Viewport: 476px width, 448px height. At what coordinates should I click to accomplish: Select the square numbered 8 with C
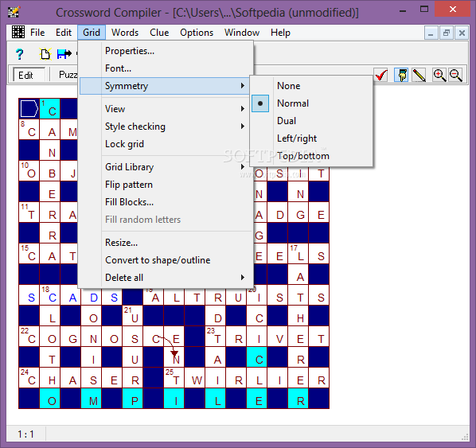29,130
